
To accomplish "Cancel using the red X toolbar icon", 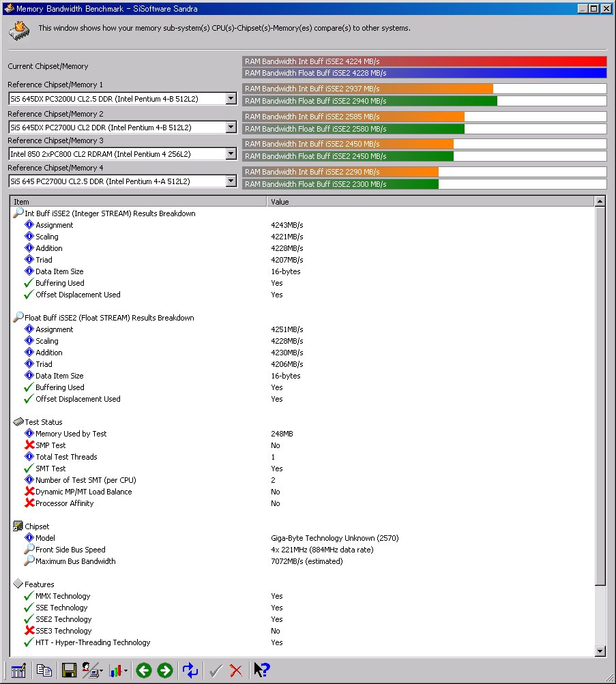I will coord(236,670).
